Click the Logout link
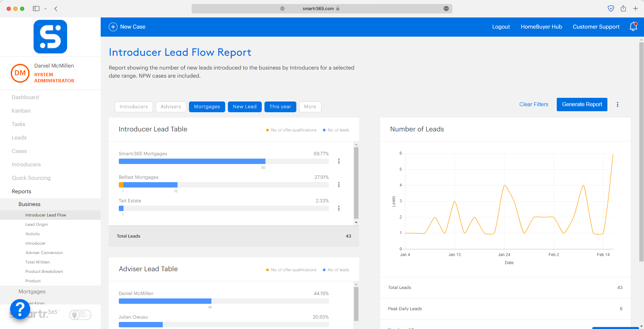Image resolution: width=644 pixels, height=329 pixels. (501, 27)
